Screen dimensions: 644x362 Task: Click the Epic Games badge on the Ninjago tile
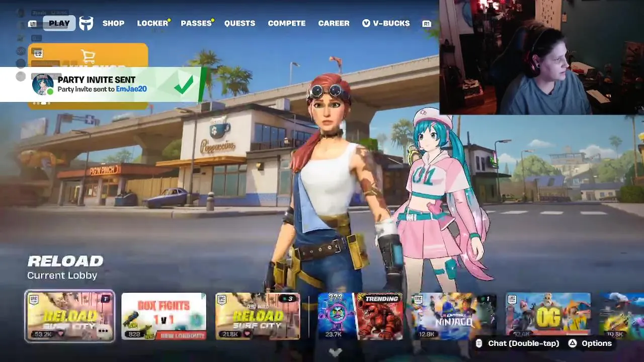(418, 300)
